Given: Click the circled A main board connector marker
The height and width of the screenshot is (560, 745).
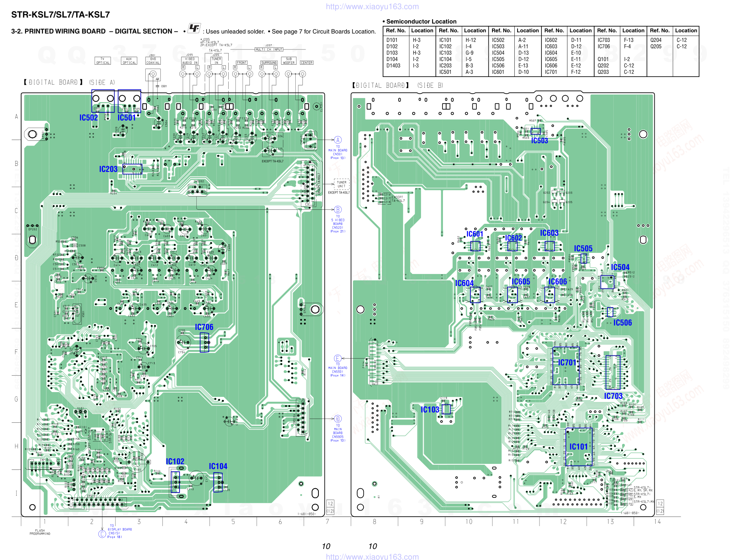Looking at the screenshot, I should coord(338,140).
